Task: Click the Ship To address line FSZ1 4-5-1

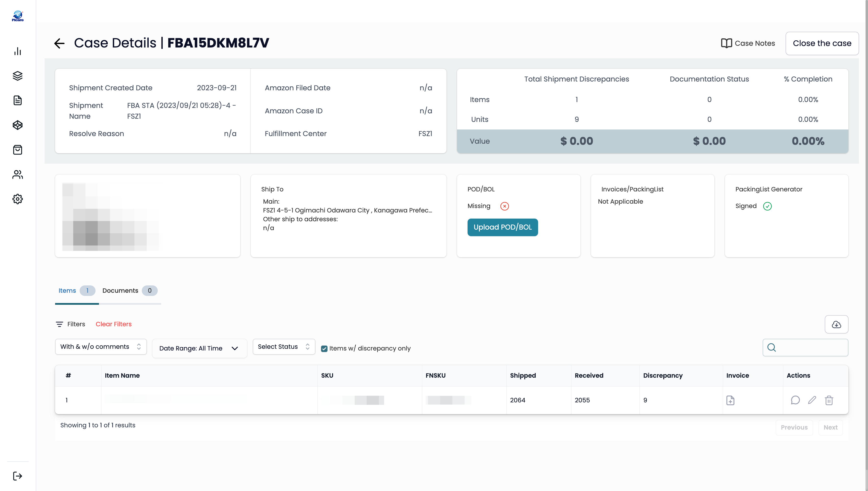Action: [348, 210]
